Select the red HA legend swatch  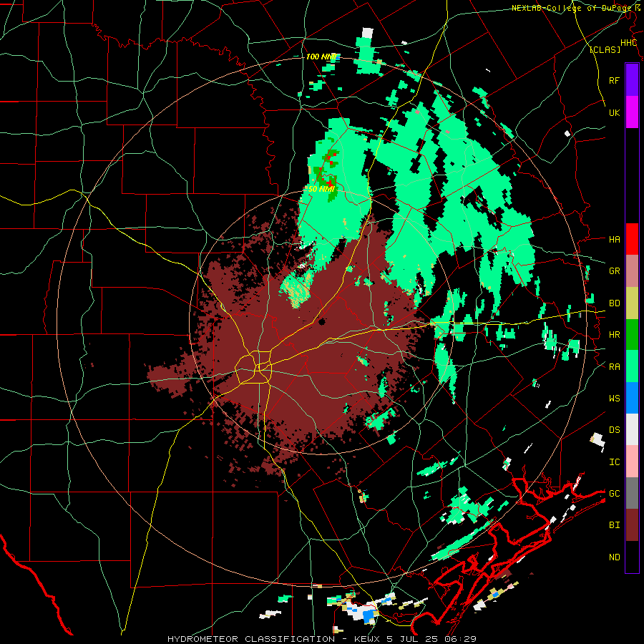(632, 239)
